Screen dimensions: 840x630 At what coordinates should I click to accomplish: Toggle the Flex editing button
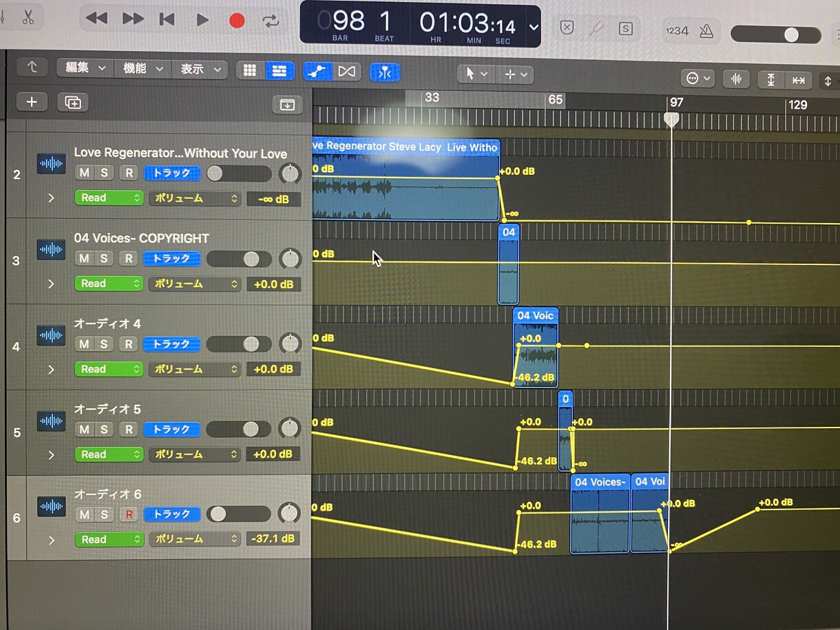pos(347,72)
